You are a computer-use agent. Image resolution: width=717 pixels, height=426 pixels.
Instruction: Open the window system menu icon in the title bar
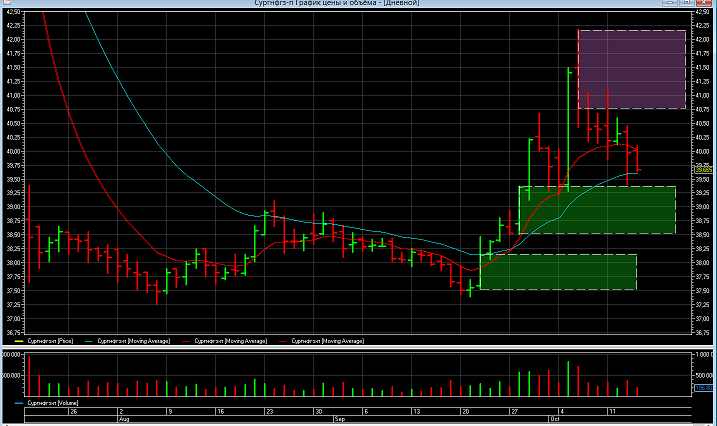(x=6, y=2)
